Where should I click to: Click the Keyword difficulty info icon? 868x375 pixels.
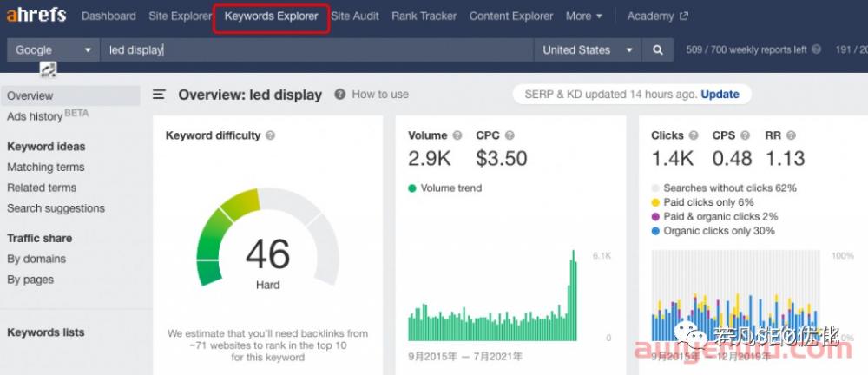tap(270, 135)
